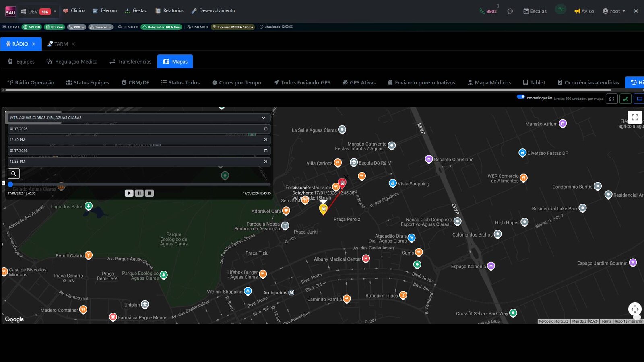
Task: Open clock picker for 12:55 PM time
Action: pos(266,162)
